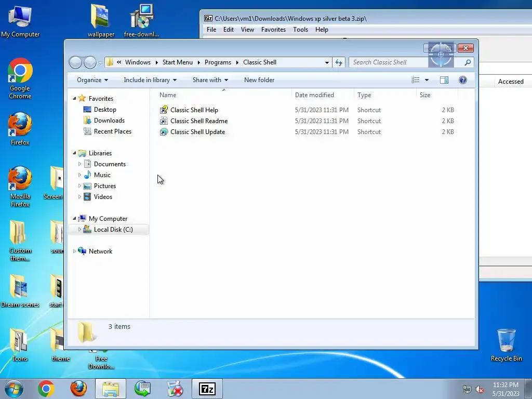Image resolution: width=532 pixels, height=399 pixels.
Task: Click the uninstaller taskbar icon with red X
Action: click(x=175, y=389)
